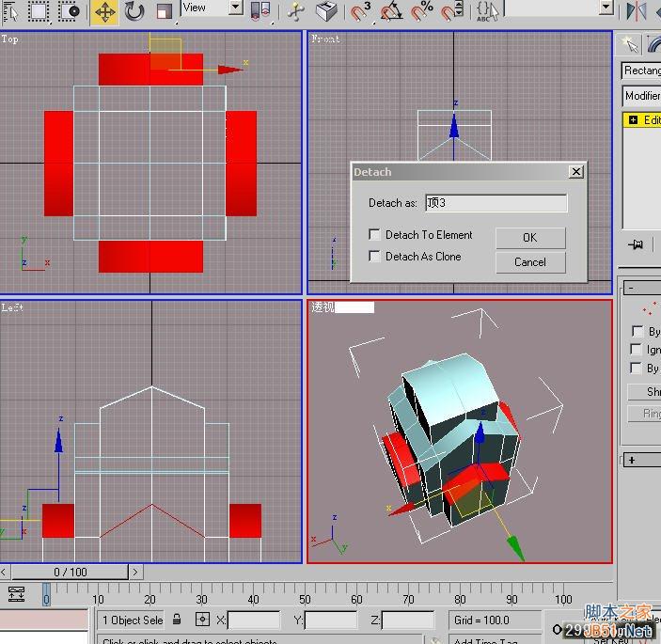661x644 pixels.
Task: Click the object name field showing Rectang
Action: [x=641, y=71]
